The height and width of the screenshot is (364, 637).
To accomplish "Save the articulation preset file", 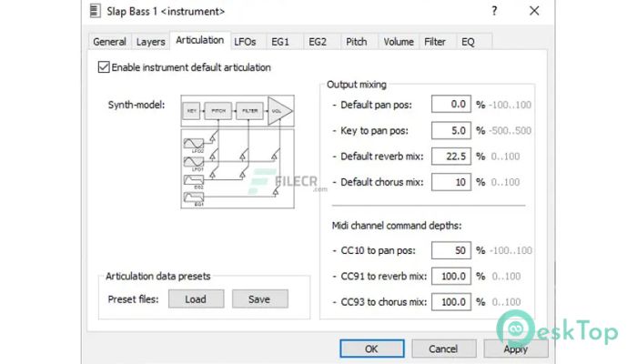I will [x=260, y=299].
